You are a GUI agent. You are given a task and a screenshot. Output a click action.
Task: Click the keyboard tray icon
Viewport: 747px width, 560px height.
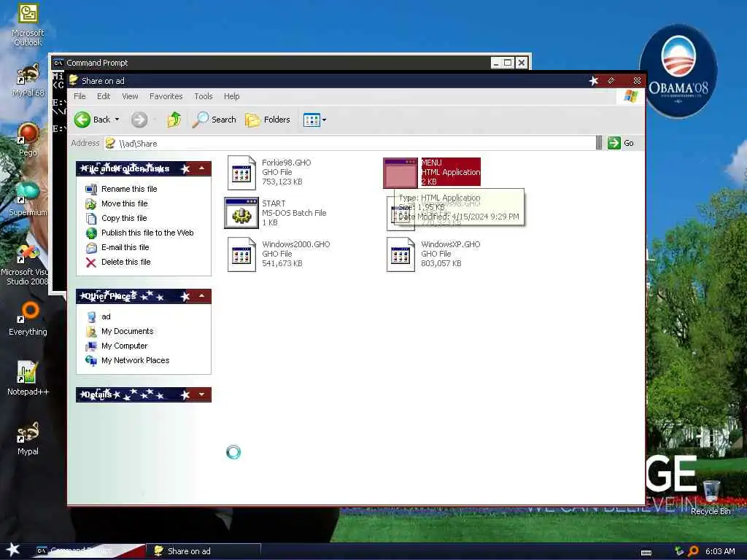646,552
